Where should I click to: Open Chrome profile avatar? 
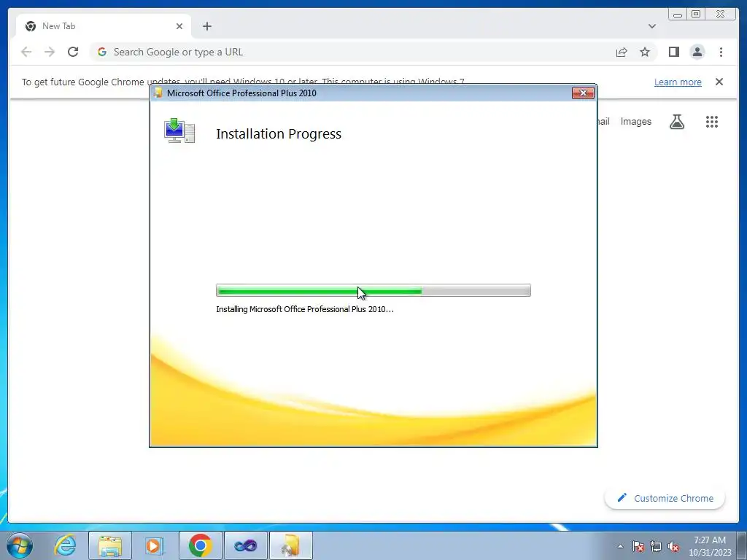pos(697,52)
